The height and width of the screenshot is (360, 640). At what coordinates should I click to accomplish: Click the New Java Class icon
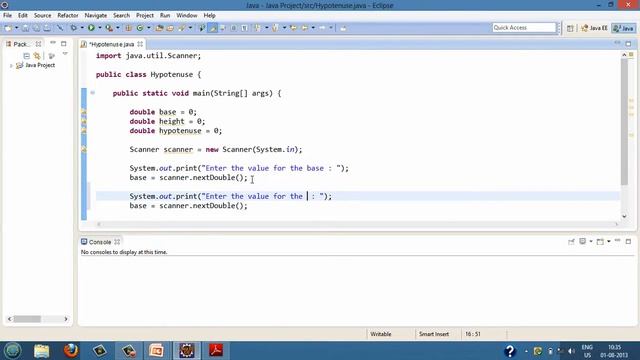pyautogui.click(x=140, y=28)
